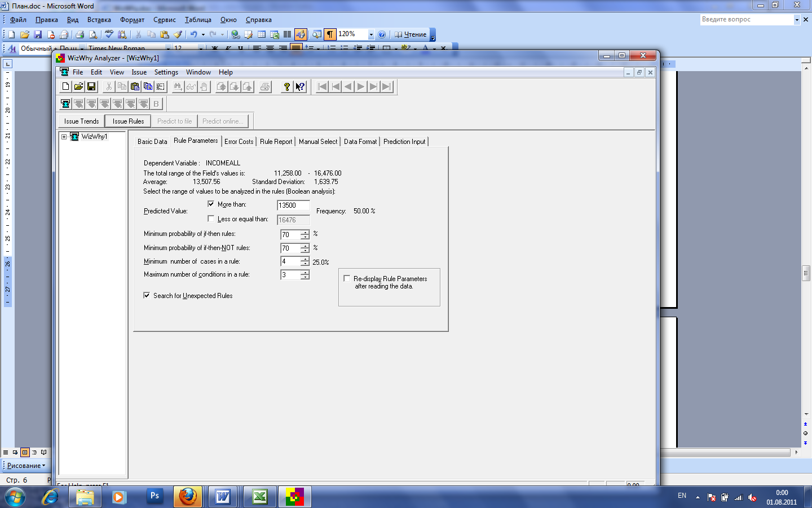Toggle Re-display Rule Parameters checkbox
Viewport: 812px width, 508px height.
(347, 278)
